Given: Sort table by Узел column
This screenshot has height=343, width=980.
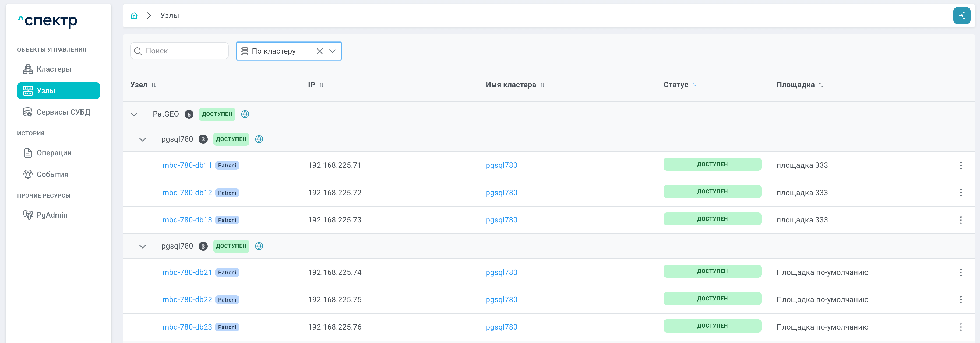Looking at the screenshot, I should (154, 85).
